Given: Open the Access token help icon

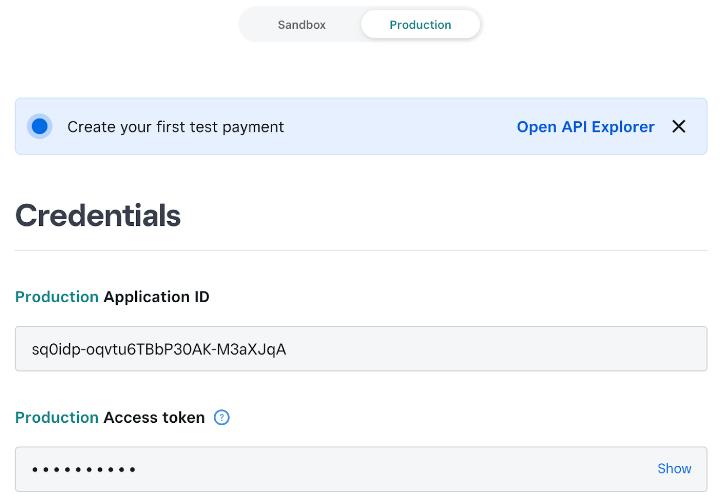Looking at the screenshot, I should pos(222,417).
